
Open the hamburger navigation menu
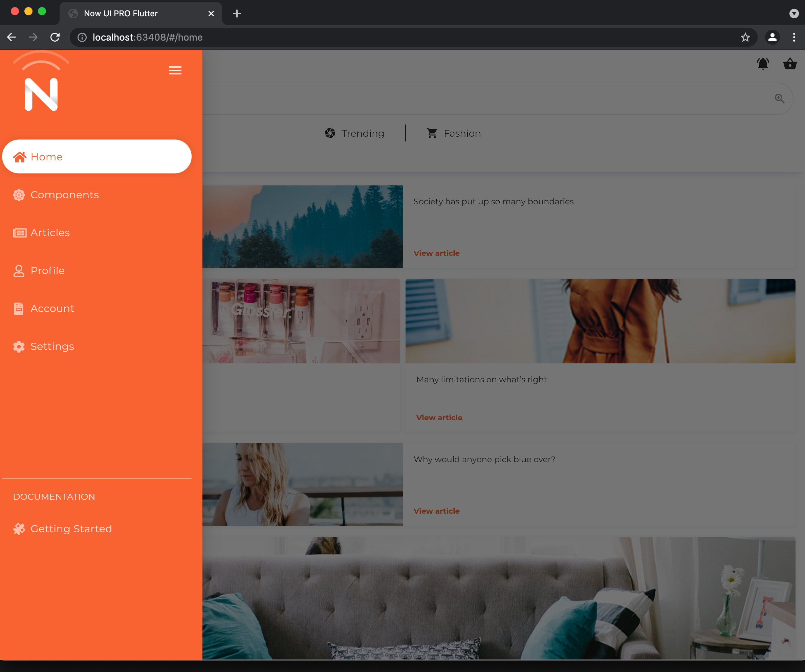point(176,70)
